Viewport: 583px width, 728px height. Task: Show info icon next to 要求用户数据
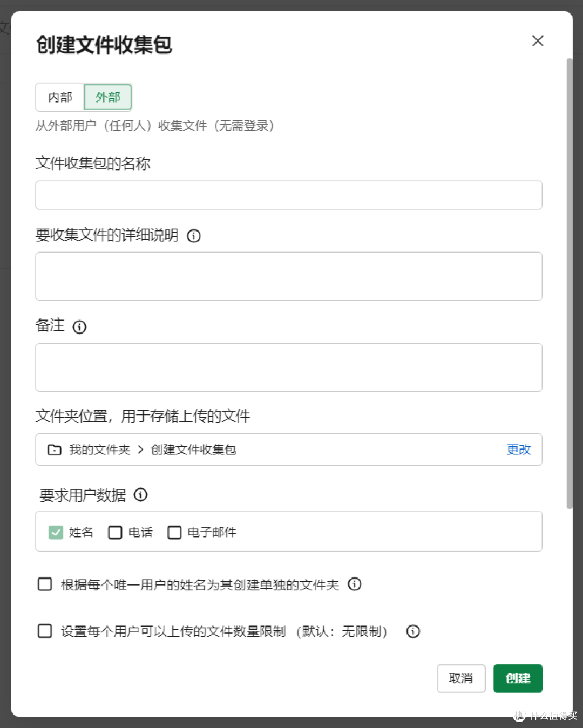pos(141,495)
